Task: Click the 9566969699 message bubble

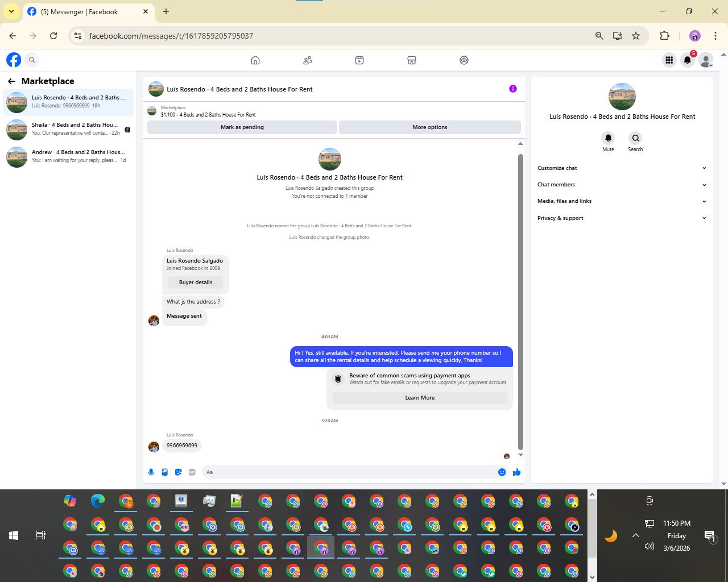Action: click(x=182, y=446)
